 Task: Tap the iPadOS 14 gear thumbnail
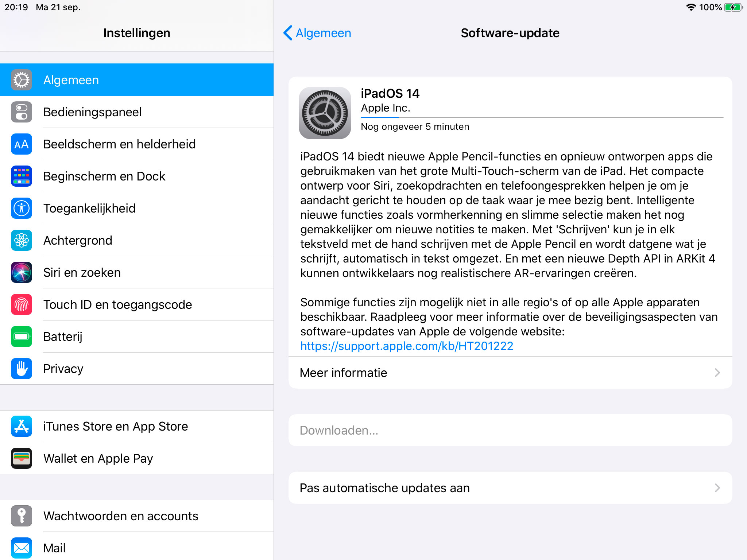pyautogui.click(x=325, y=113)
